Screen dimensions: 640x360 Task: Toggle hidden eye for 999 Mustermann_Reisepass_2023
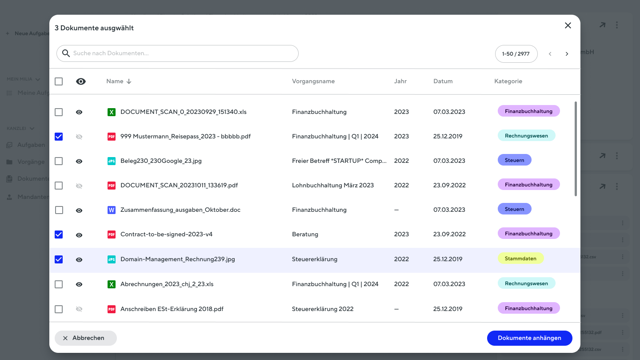coord(79,136)
